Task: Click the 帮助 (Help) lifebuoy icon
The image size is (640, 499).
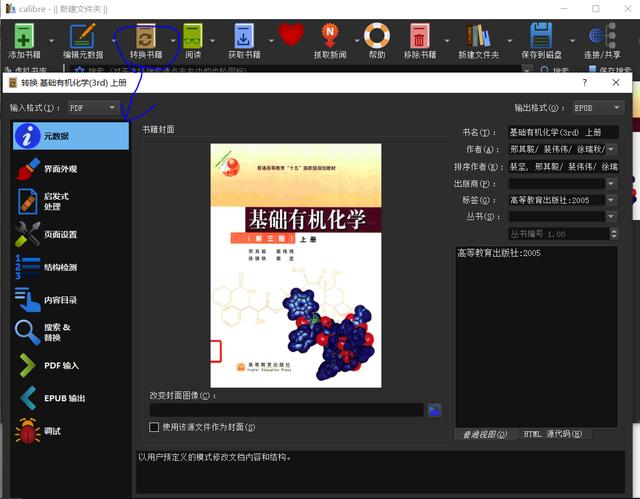Action: (377, 35)
